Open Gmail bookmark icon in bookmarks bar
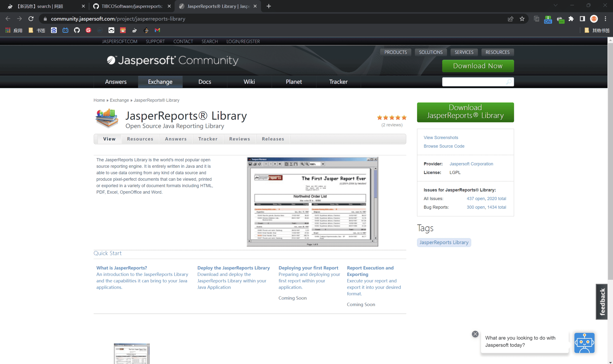Image resolution: width=613 pixels, height=364 pixels. tap(157, 30)
